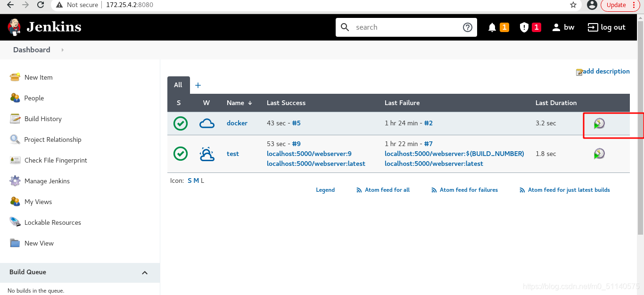Open the search help question-mark icon
Screen dimensions: 644x295
pyautogui.click(x=467, y=27)
